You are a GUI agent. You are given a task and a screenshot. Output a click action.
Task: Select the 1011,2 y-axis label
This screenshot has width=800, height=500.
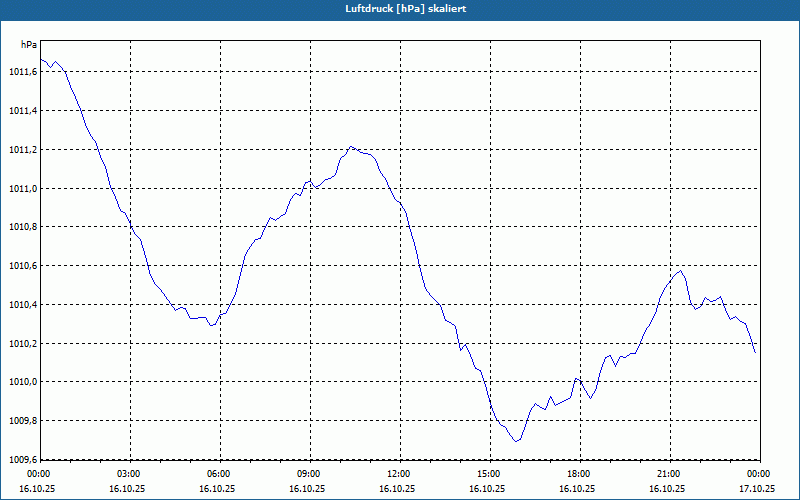click(23, 149)
